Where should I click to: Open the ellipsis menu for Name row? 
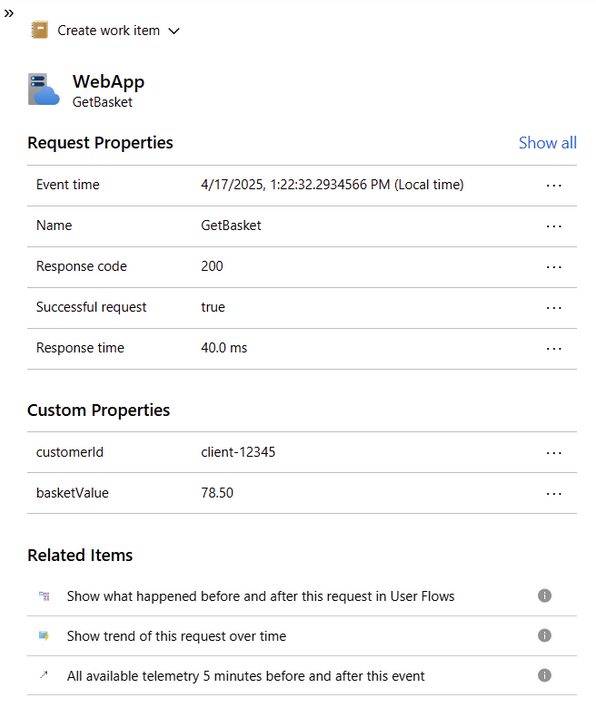click(x=554, y=226)
